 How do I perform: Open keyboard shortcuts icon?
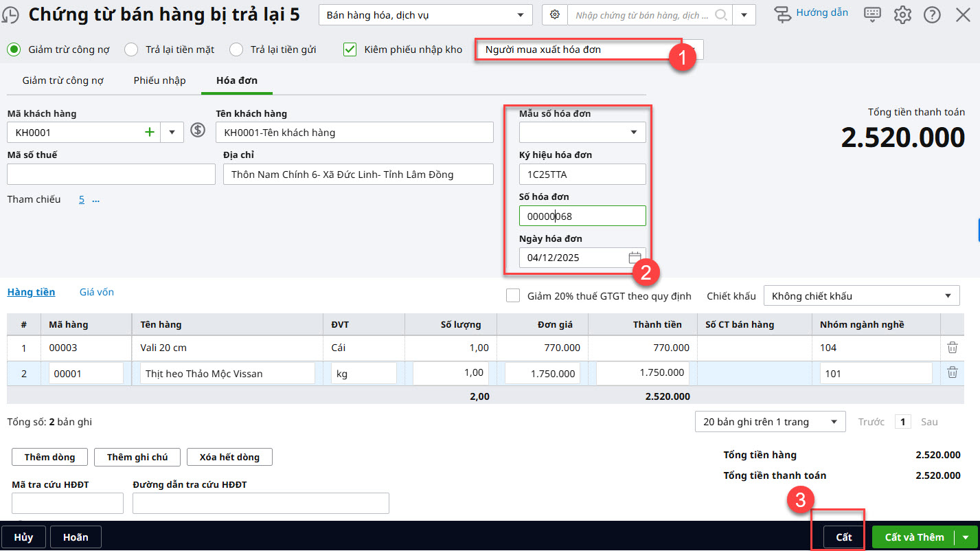click(x=872, y=14)
